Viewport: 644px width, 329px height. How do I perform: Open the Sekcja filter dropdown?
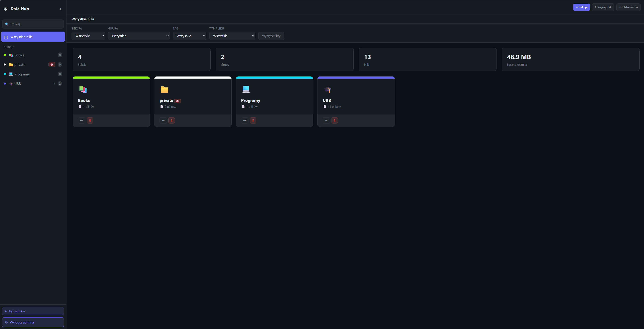point(88,36)
